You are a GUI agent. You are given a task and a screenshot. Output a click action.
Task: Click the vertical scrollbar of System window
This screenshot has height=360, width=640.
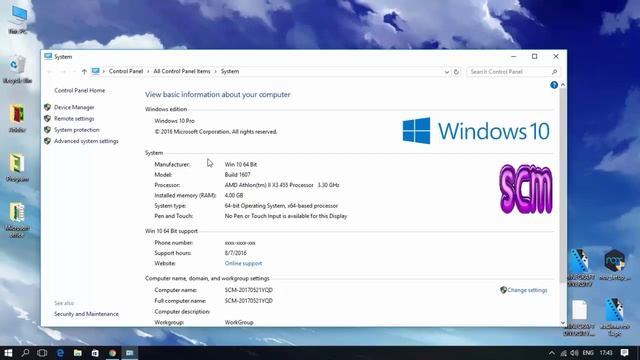point(563,184)
